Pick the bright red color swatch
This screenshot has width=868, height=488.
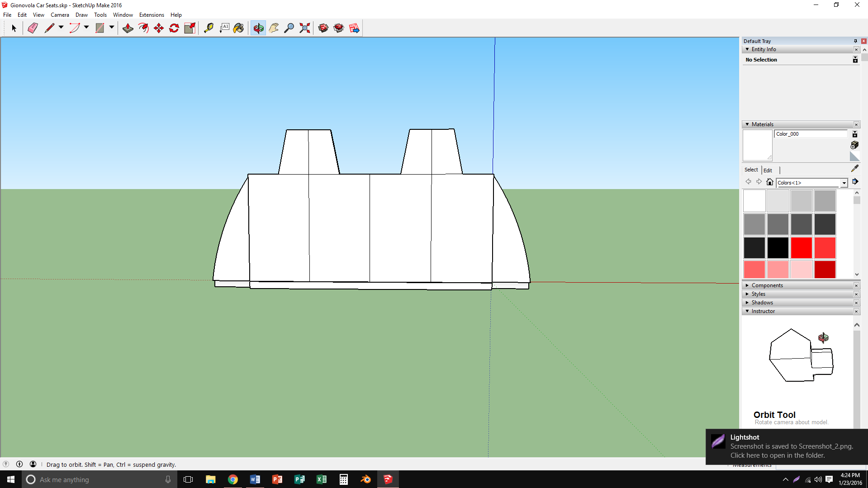801,248
